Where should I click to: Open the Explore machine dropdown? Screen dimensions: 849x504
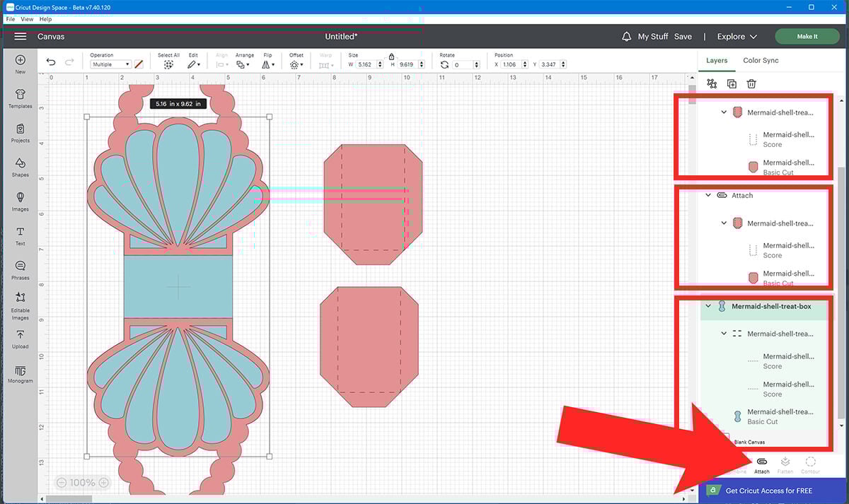point(737,37)
